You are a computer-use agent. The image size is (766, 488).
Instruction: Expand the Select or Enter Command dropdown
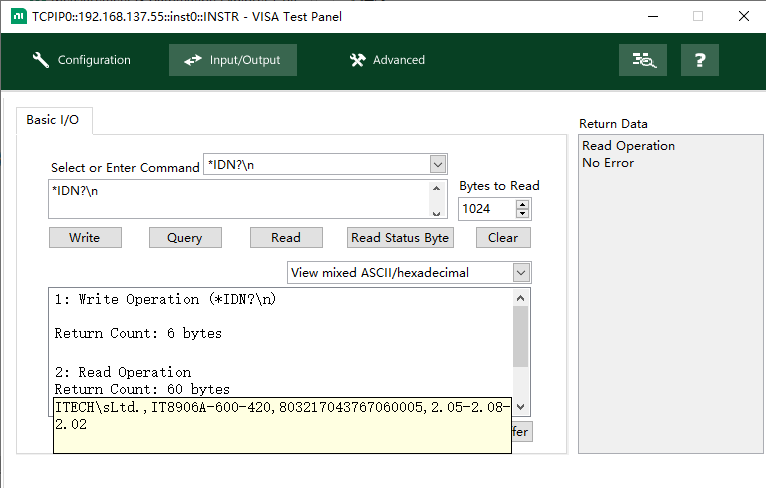pyautogui.click(x=438, y=165)
